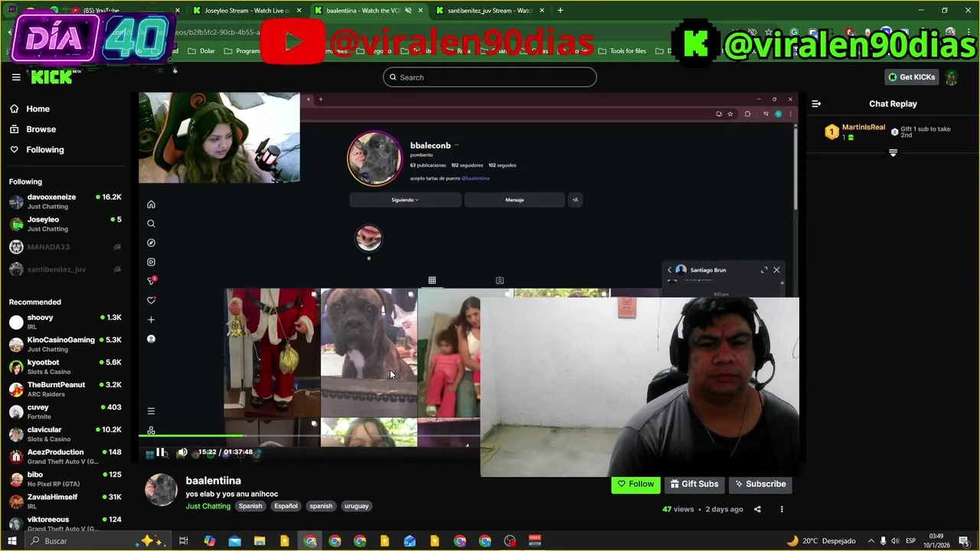The height and width of the screenshot is (551, 980).
Task: Open KinoCasinoGaming recommended channel
Action: click(x=65, y=344)
